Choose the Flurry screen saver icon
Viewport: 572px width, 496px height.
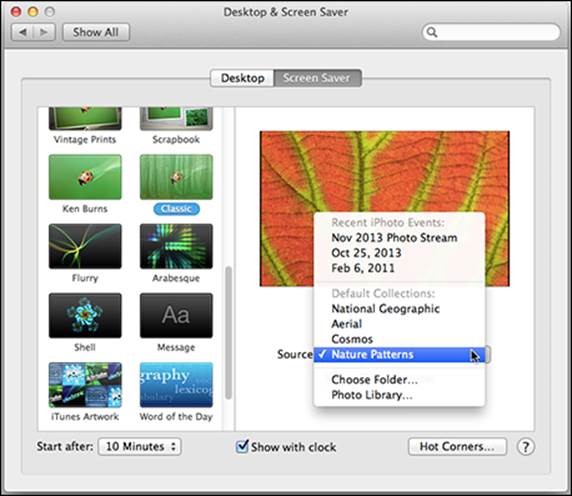click(85, 246)
